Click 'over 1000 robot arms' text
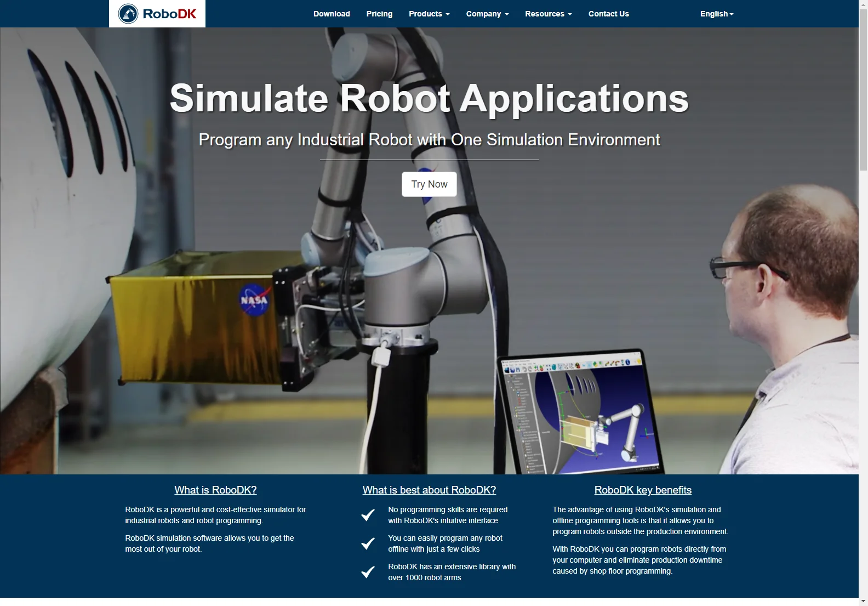The height and width of the screenshot is (606, 868). coord(425,577)
